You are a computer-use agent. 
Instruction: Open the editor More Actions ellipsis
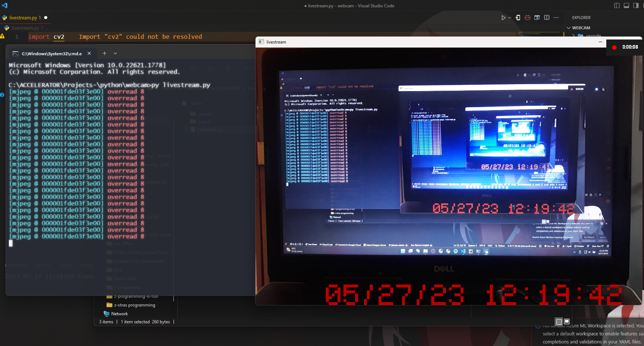point(556,18)
